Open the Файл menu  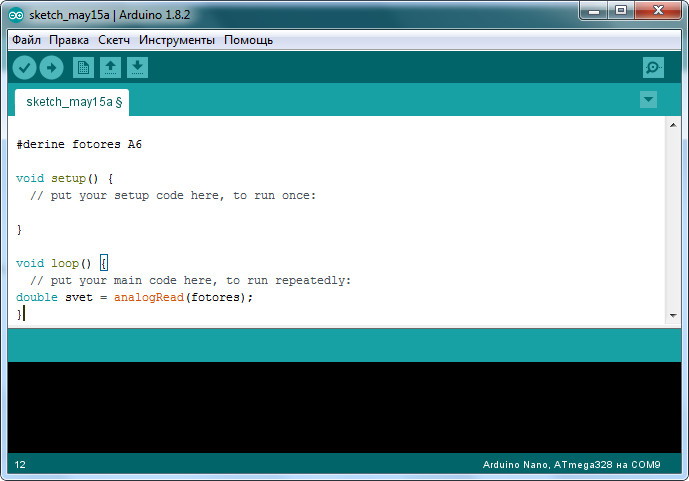pyautogui.click(x=26, y=40)
